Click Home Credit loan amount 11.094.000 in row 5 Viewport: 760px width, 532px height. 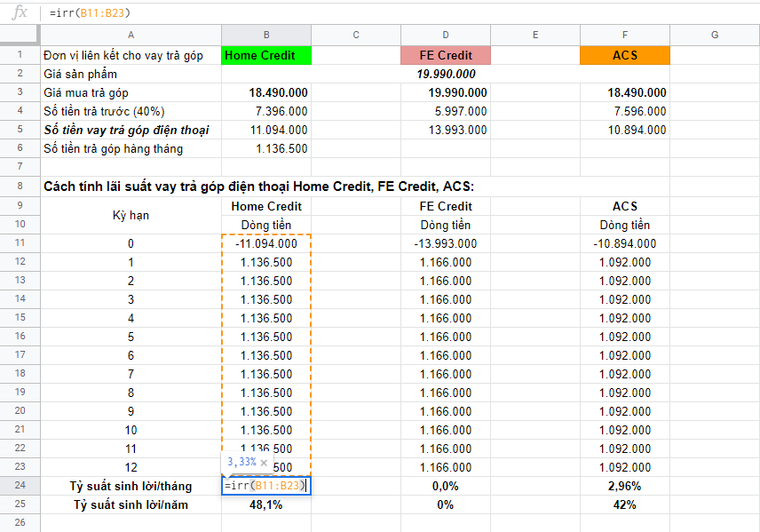[x=266, y=130]
